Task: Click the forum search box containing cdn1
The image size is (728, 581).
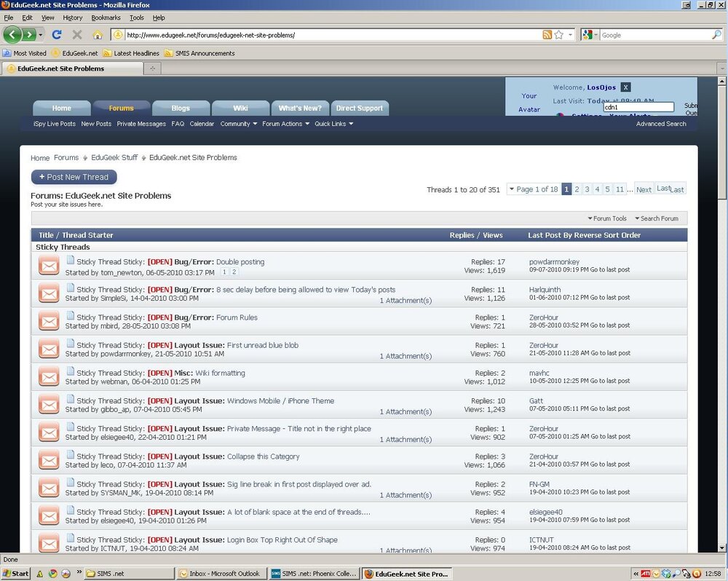Action: pos(638,107)
